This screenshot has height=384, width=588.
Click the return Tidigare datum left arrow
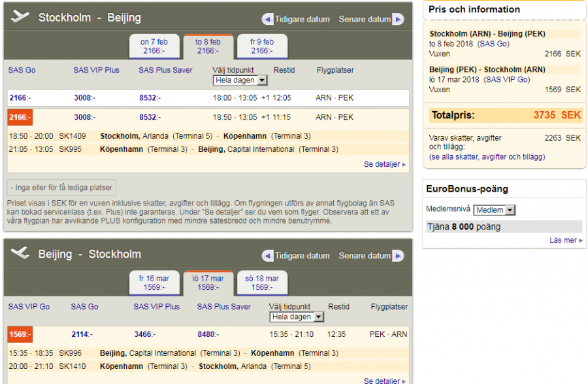(267, 256)
